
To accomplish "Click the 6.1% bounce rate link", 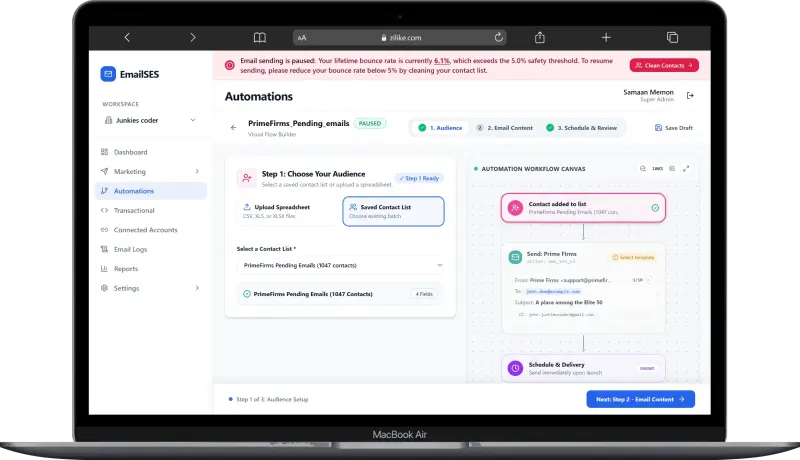I will (442, 61).
